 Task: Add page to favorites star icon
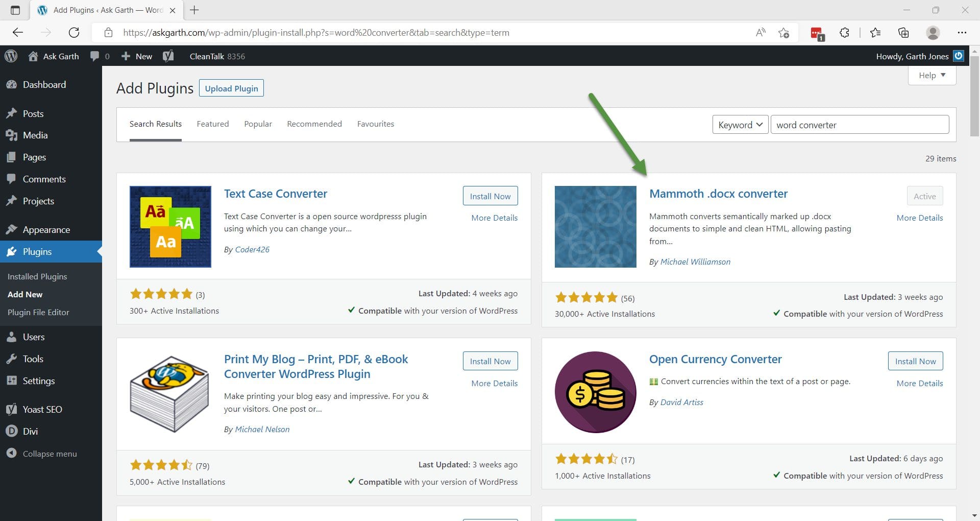pos(783,33)
